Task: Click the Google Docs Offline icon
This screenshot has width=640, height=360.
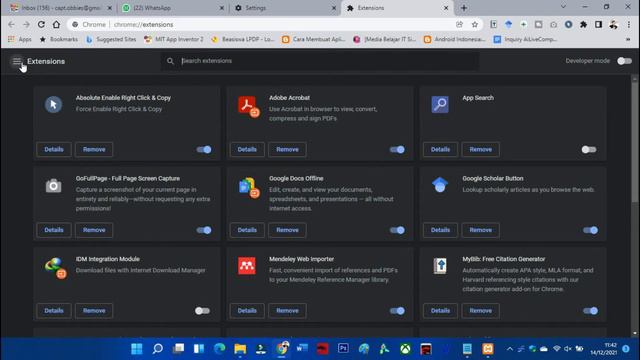Action: pos(248,187)
